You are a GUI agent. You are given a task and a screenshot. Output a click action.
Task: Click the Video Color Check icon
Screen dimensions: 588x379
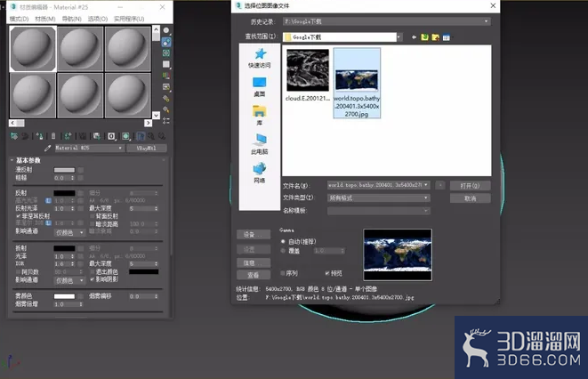166,76
